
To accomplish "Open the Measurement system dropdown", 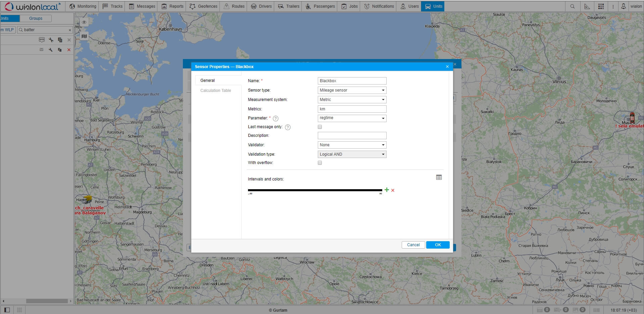I will click(352, 100).
